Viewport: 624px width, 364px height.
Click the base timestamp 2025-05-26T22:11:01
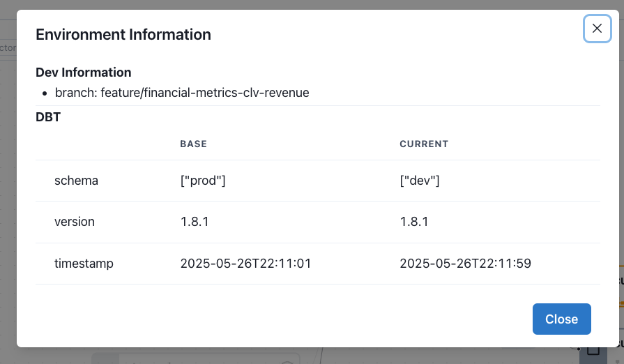pyautogui.click(x=245, y=264)
